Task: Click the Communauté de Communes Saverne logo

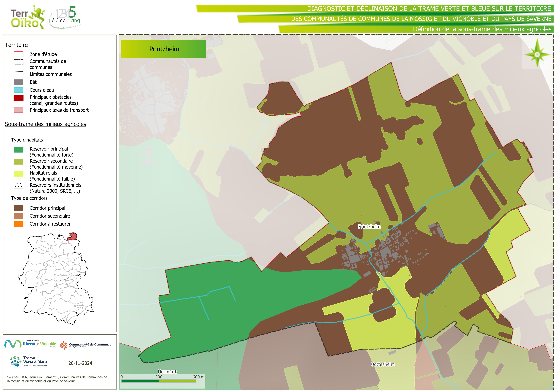Action: pos(86,345)
